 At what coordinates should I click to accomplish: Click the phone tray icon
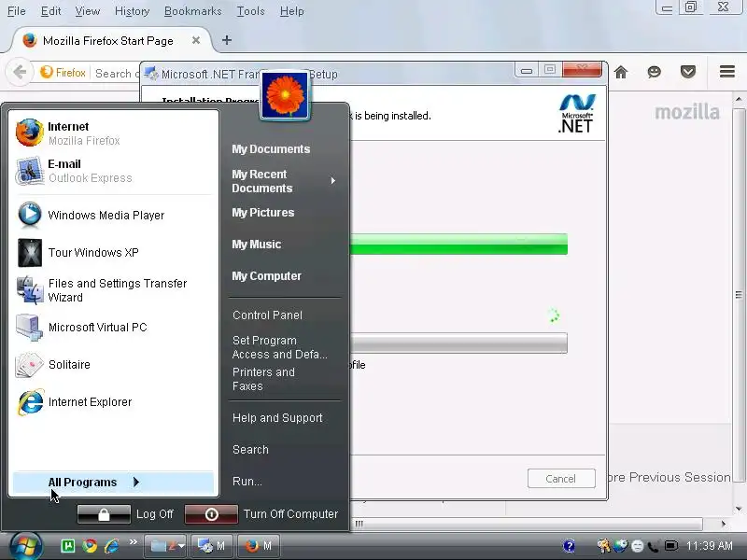653,546
